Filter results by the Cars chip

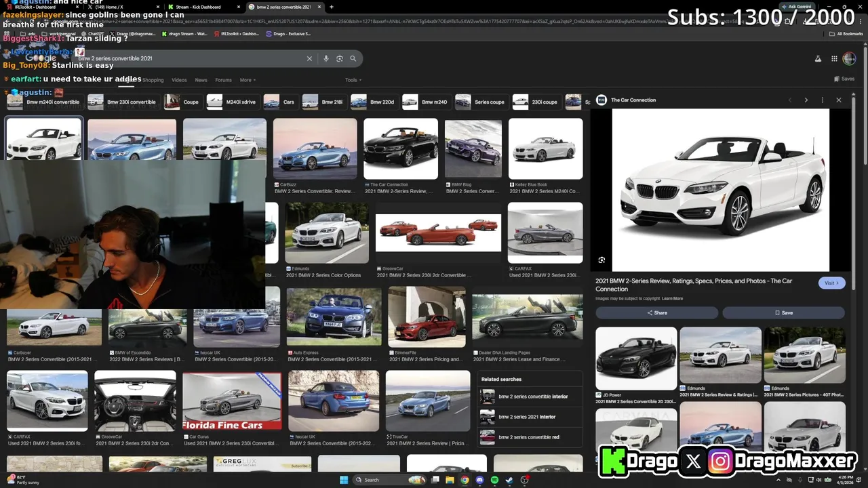tap(281, 102)
